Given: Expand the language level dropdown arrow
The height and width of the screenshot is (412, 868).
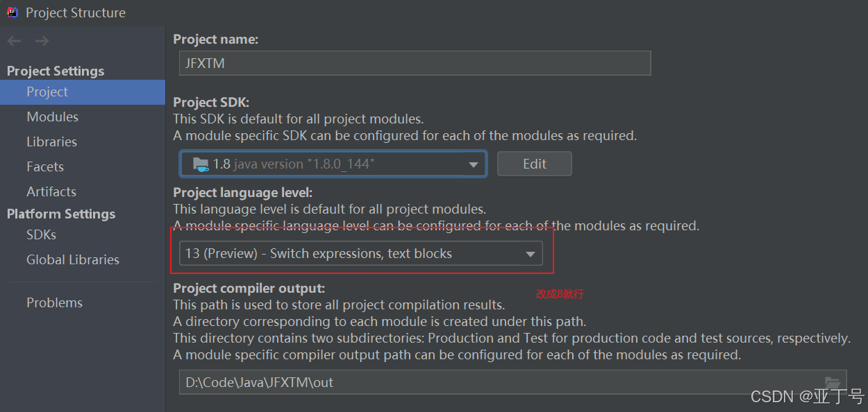Looking at the screenshot, I should 531,254.
